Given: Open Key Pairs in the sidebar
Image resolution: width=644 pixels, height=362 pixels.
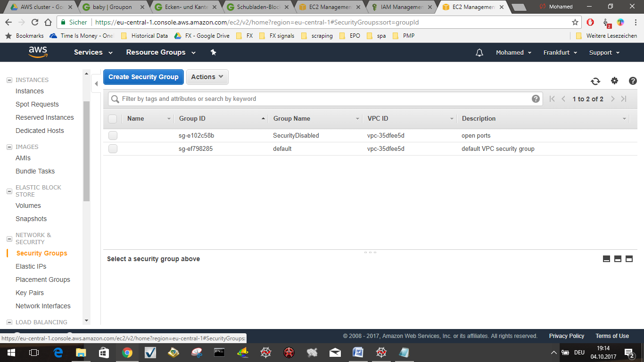Looking at the screenshot, I should 30,293.
